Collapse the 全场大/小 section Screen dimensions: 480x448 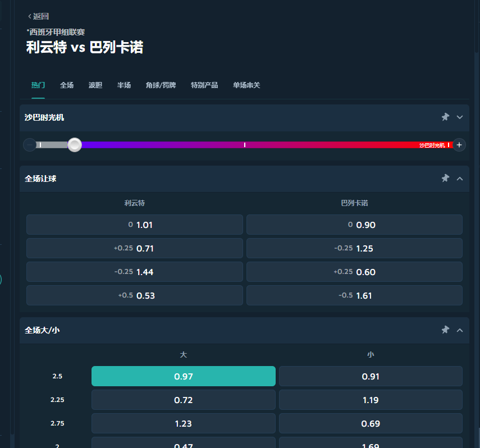tap(460, 330)
